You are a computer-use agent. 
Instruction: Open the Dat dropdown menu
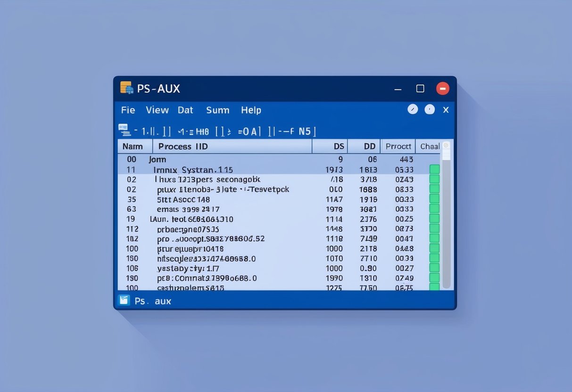click(x=185, y=110)
